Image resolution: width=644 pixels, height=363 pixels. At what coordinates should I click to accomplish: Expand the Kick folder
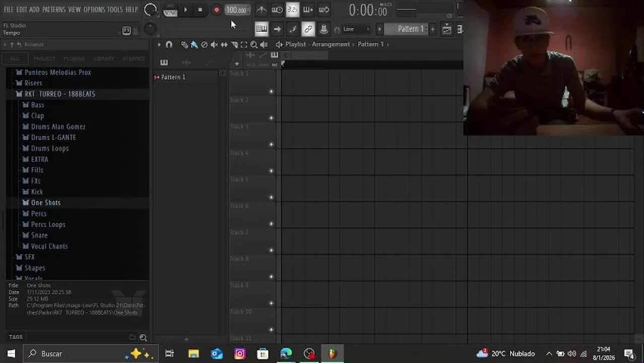pos(33,192)
